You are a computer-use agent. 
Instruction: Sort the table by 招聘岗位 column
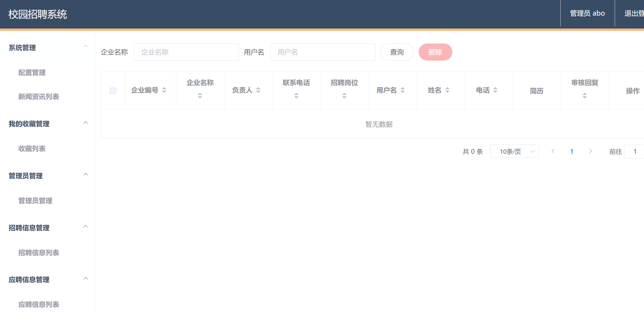[x=344, y=96]
